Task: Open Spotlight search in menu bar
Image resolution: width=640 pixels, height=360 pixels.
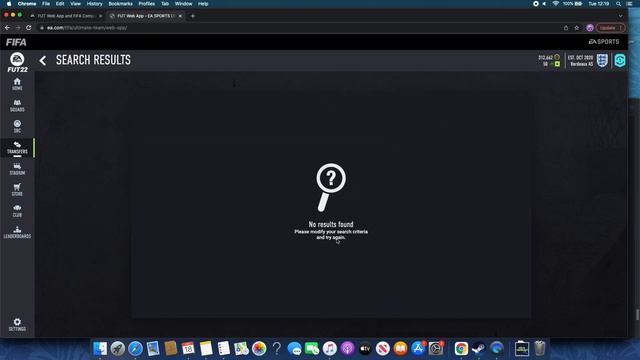Action: pyautogui.click(x=619, y=4)
